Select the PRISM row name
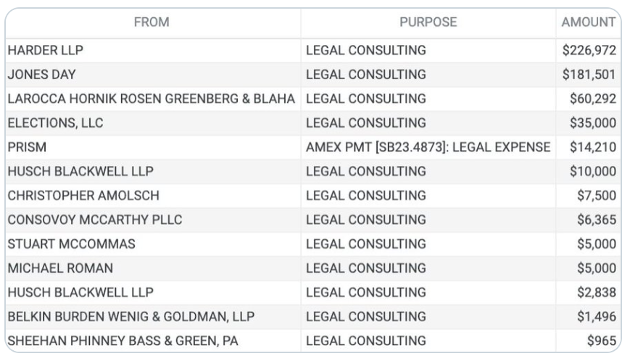 (27, 147)
